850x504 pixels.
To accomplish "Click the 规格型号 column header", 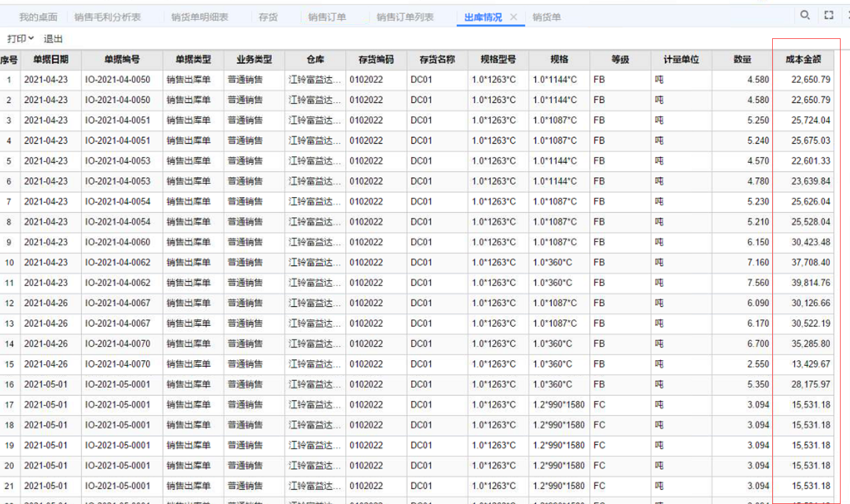I will pyautogui.click(x=498, y=60).
